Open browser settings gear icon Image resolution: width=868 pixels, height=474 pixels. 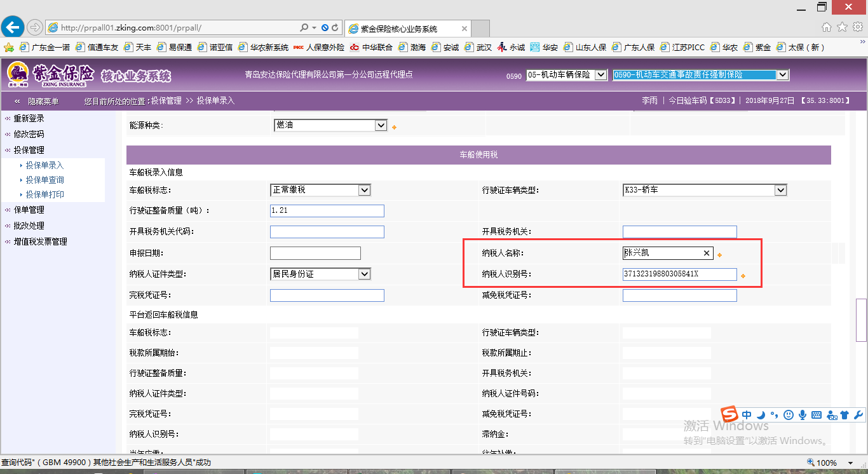[857, 27]
